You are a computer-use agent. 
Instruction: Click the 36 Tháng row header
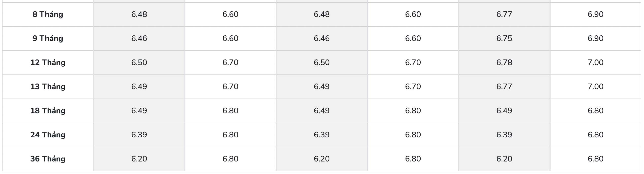[48, 159]
